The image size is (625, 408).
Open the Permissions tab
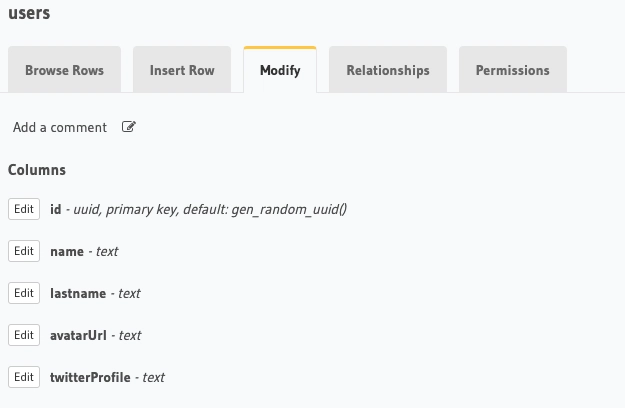point(512,70)
